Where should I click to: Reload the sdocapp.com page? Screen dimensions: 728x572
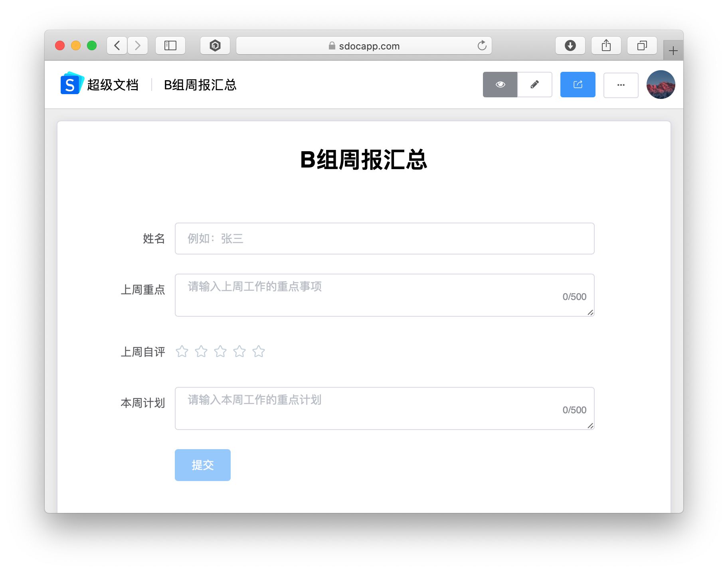tap(482, 45)
